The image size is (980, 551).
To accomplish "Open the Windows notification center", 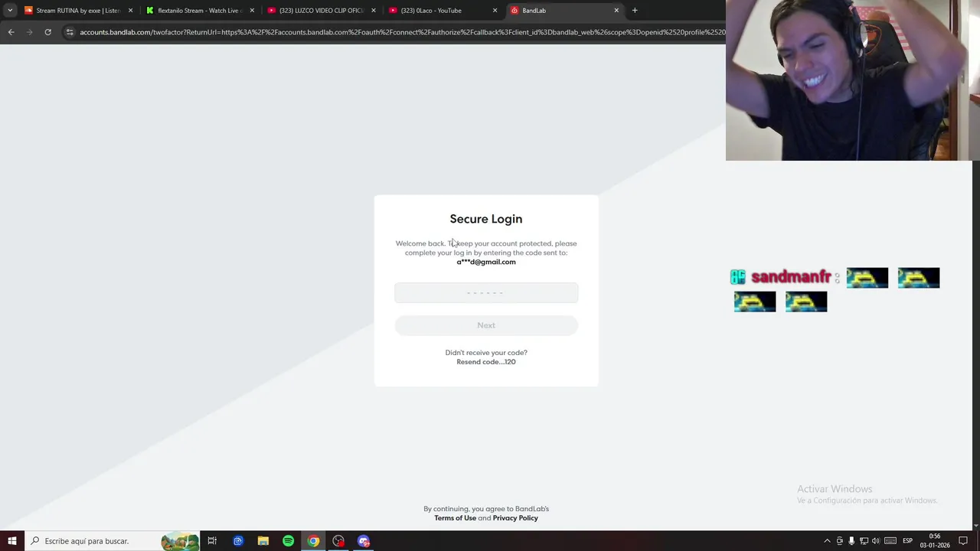I will (963, 541).
